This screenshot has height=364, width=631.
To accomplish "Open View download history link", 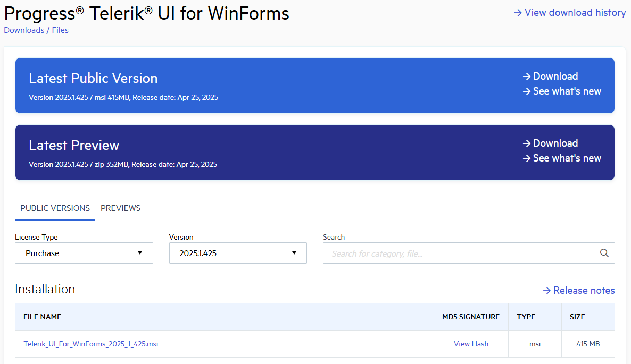I will (570, 12).
